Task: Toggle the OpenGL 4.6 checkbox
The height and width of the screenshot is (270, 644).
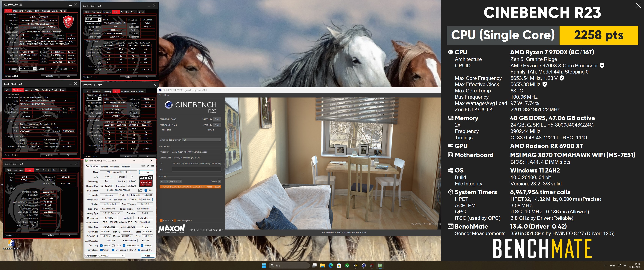Action: [139, 250]
